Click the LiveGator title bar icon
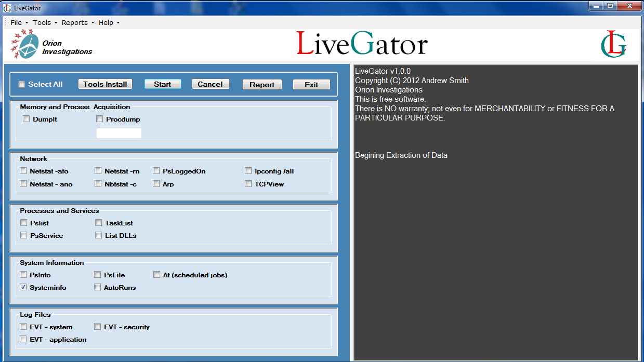Image resolution: width=644 pixels, height=362 pixels. tap(7, 8)
